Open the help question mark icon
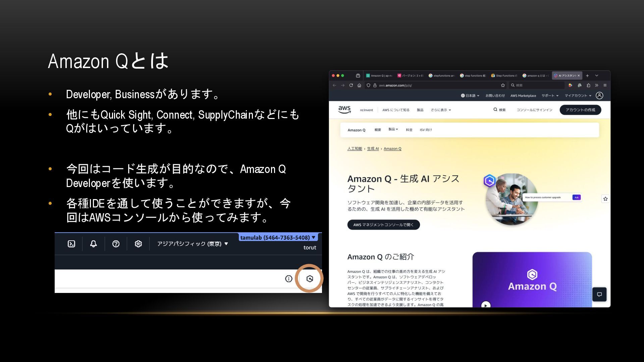This screenshot has width=644, height=362. 116,244
